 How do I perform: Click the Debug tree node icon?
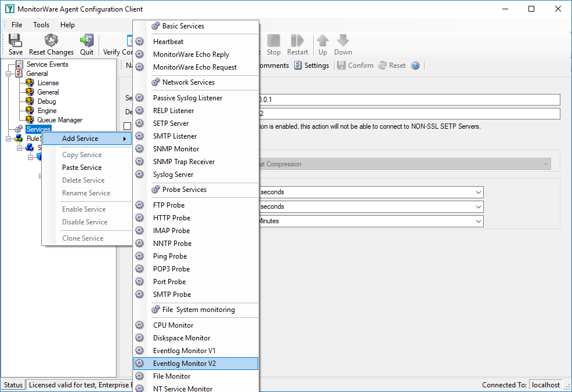(30, 101)
